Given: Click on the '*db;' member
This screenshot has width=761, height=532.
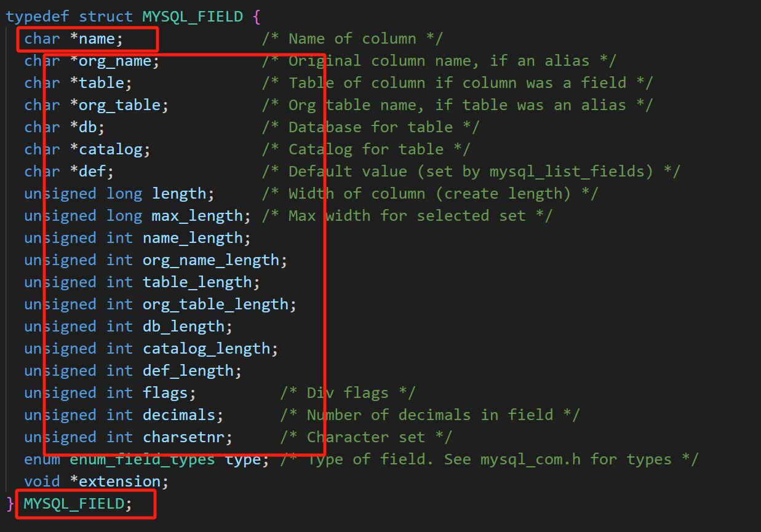Looking at the screenshot, I should (87, 127).
